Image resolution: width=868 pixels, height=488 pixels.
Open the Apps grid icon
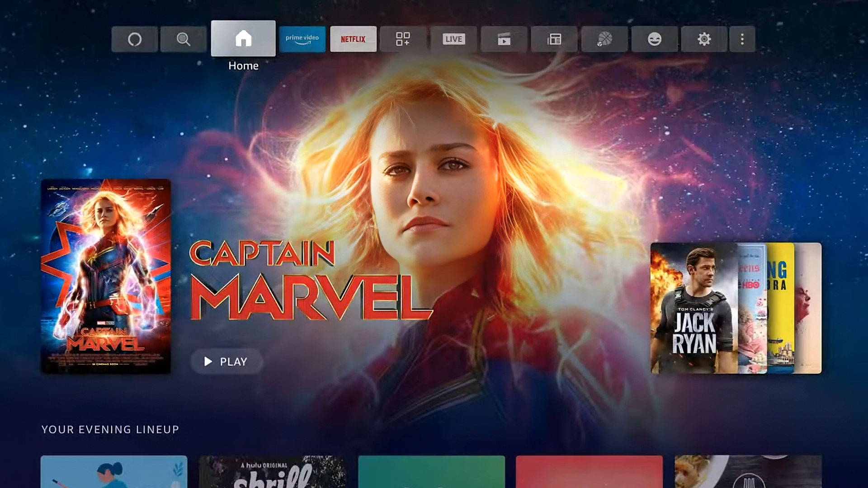pyautogui.click(x=403, y=39)
